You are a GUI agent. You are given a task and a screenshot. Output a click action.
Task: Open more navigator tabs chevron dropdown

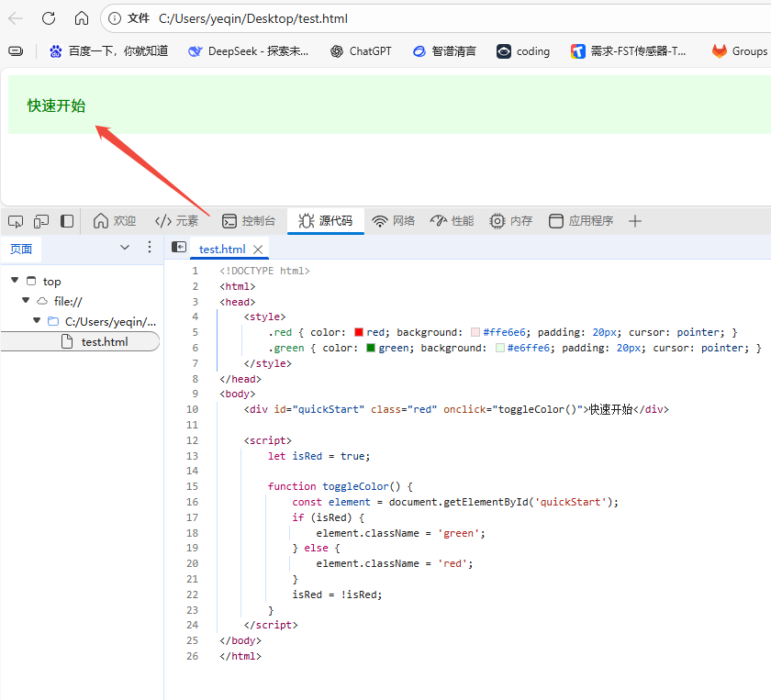tap(125, 248)
